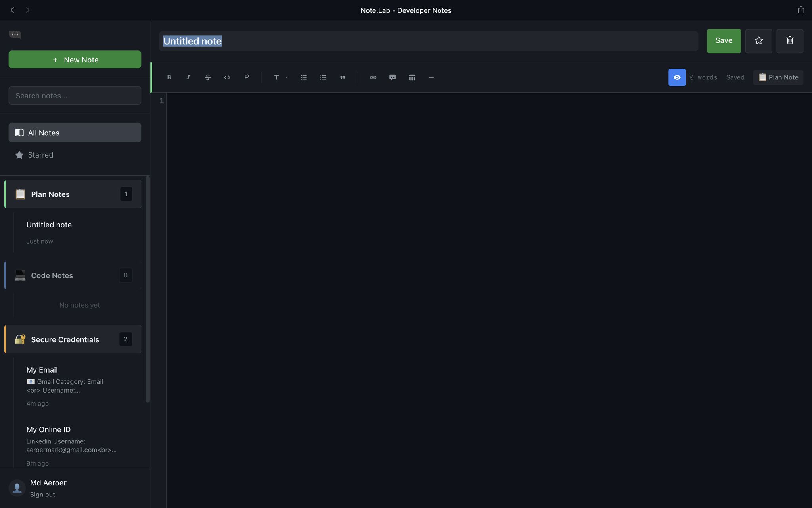Open the heading text size dropdown
Screen dimensions: 812x508
pyautogui.click(x=280, y=77)
